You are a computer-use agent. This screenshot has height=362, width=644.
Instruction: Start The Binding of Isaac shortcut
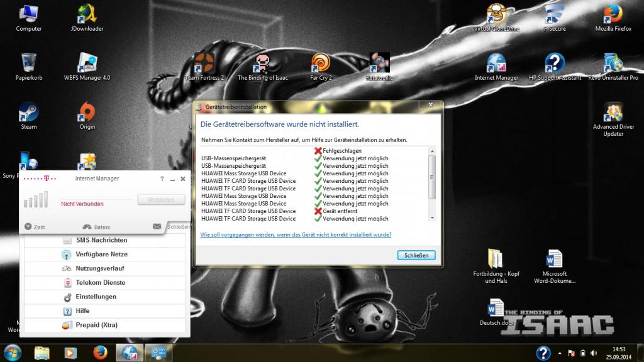click(262, 67)
